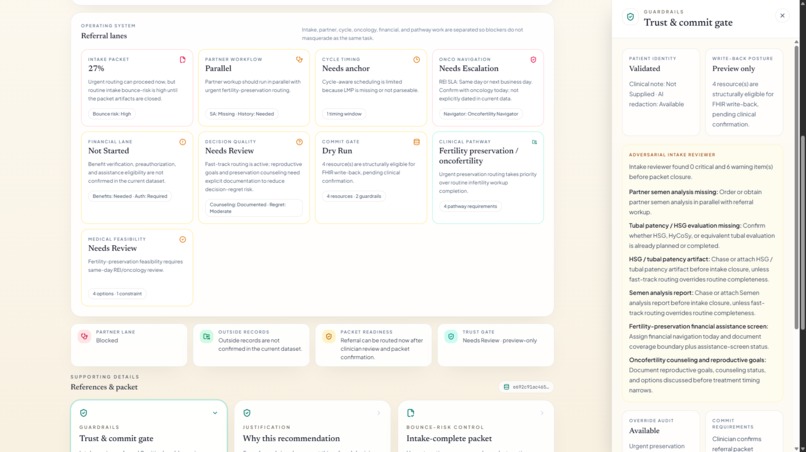The image size is (806, 452).
Task: Click the Patient Identity Validated card
Action: click(661, 92)
